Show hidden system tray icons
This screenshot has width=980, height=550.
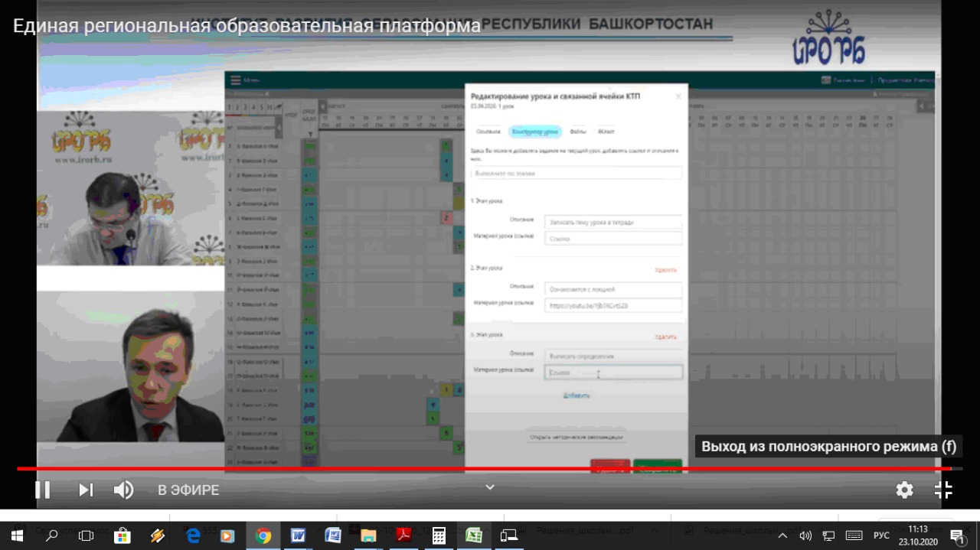tap(782, 535)
